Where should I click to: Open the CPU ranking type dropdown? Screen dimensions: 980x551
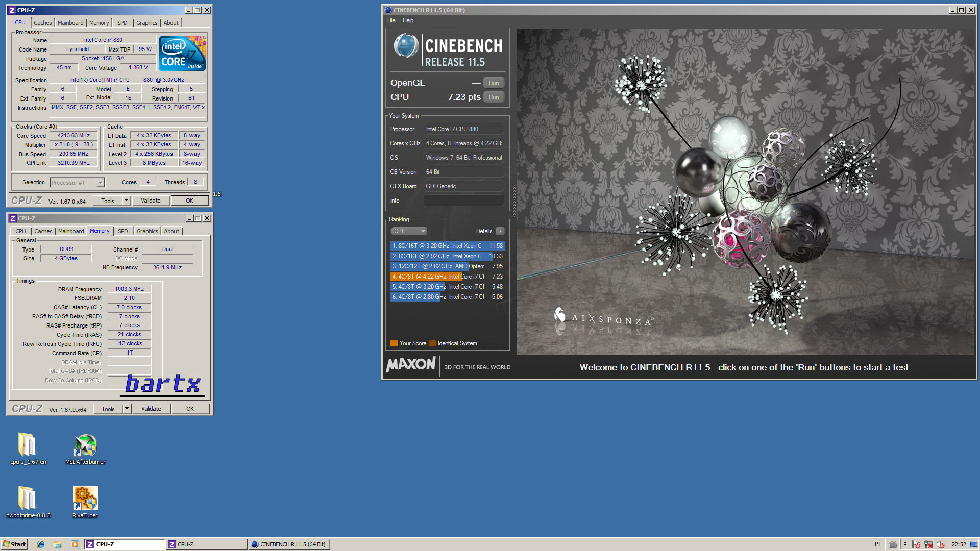click(409, 231)
